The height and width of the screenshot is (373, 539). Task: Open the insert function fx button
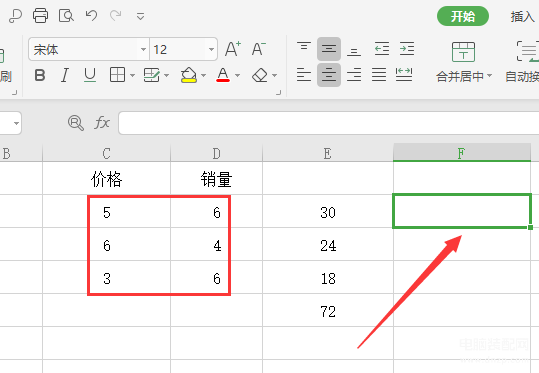(x=102, y=123)
